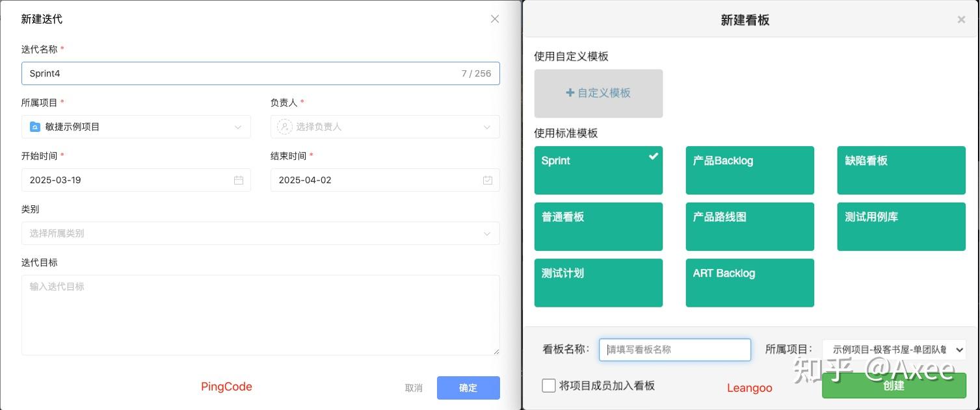Select the 产品Backlog template
980x410 pixels.
[x=750, y=170]
